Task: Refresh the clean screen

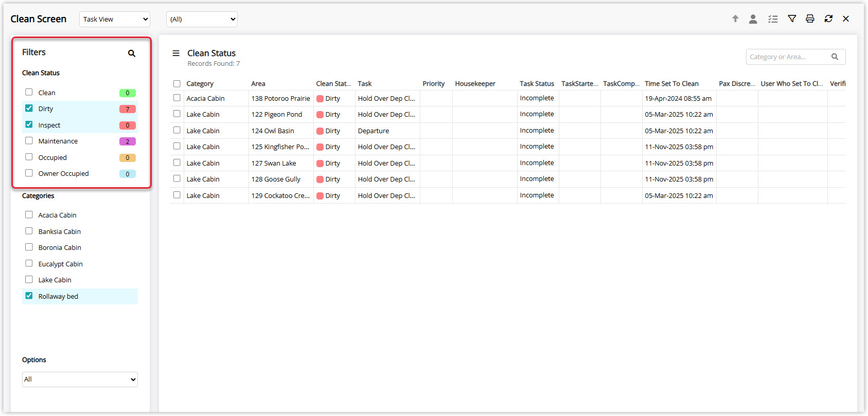Action: (x=828, y=19)
